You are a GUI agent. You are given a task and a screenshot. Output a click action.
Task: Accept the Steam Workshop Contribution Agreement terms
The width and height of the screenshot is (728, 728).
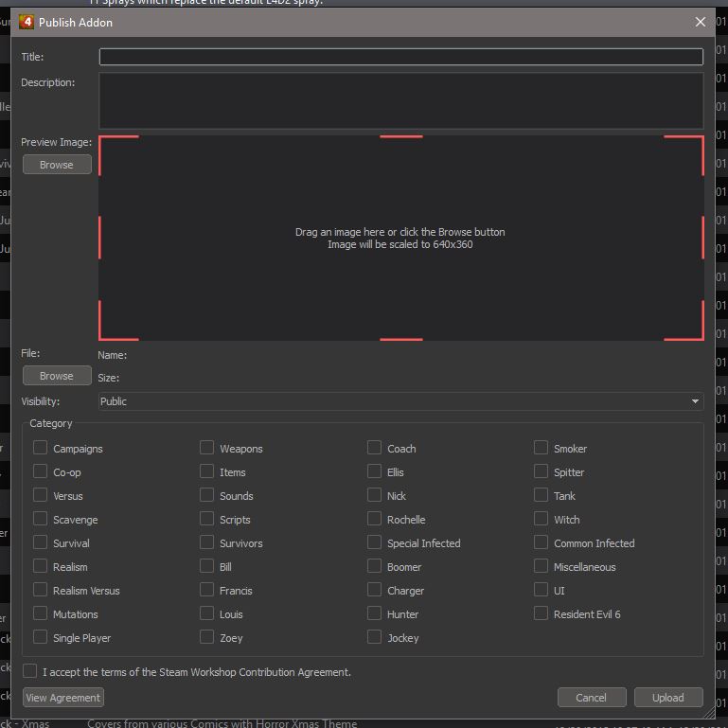point(29,671)
